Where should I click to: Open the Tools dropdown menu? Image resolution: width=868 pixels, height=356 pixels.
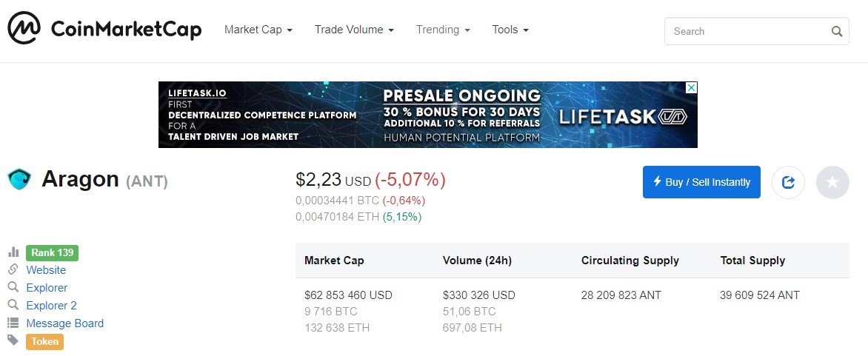510,30
